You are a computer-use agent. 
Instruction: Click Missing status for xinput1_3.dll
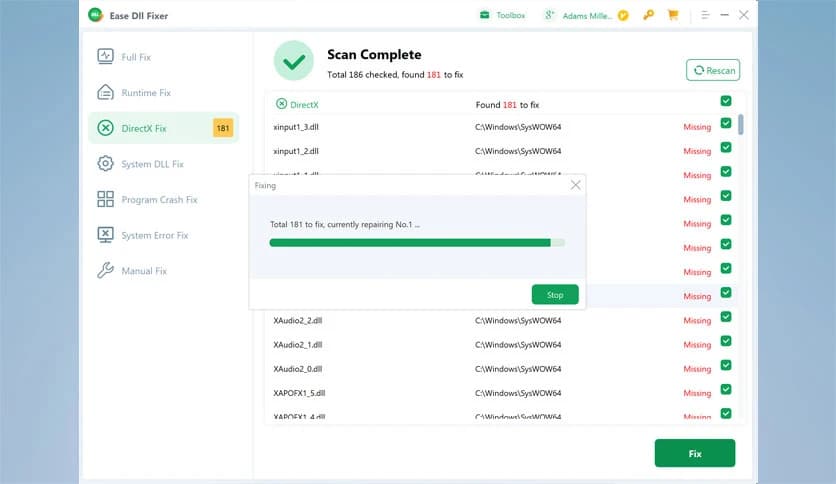pos(697,127)
